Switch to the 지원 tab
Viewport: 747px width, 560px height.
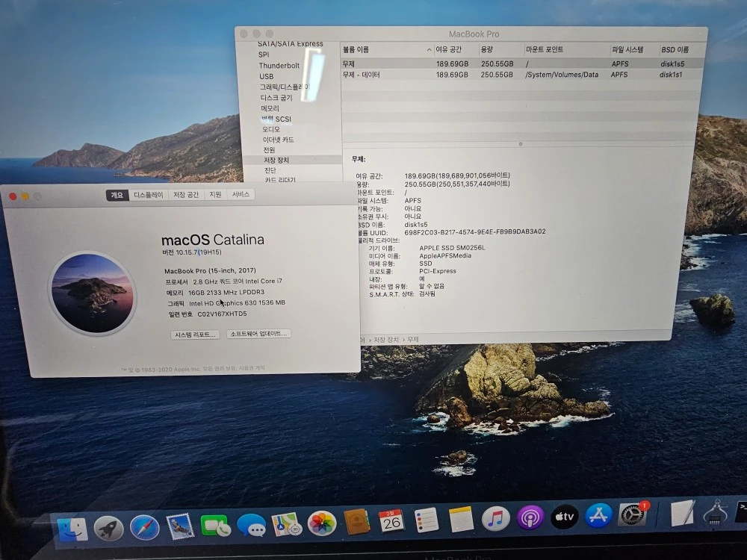tap(215, 195)
